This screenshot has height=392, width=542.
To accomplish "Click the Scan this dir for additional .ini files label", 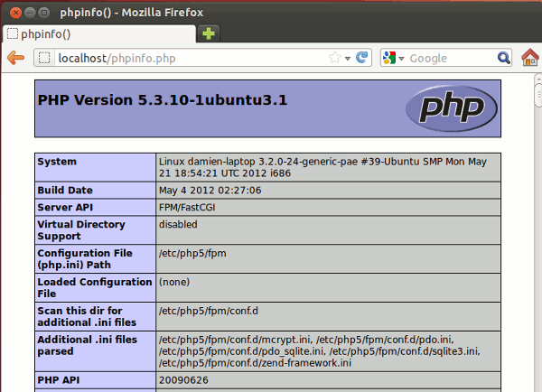I will pyautogui.click(x=87, y=317).
